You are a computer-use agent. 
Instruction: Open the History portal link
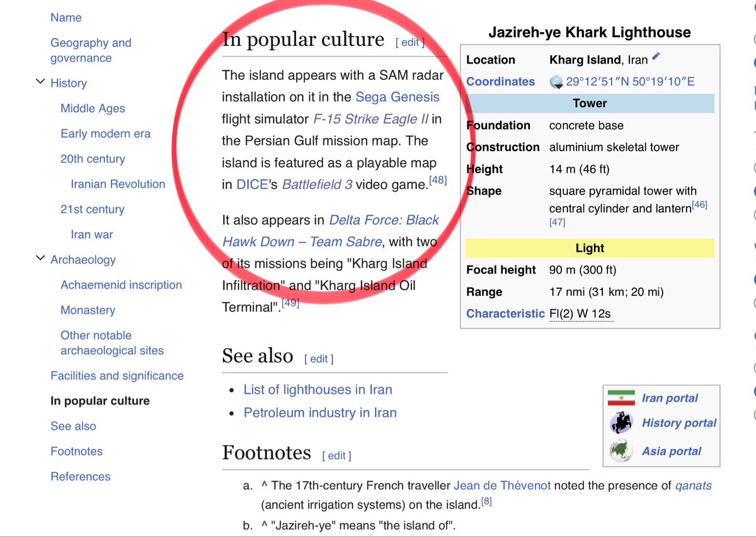coord(679,423)
